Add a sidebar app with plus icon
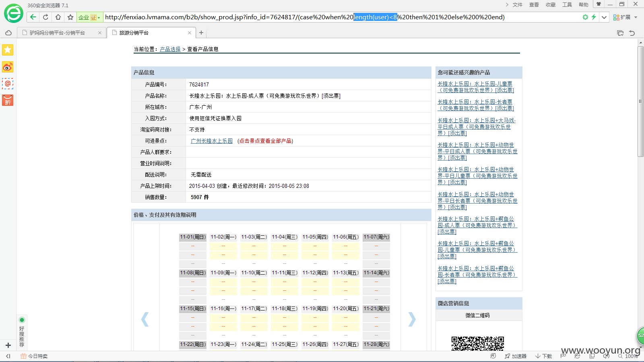The width and height of the screenshot is (644, 362). (x=8, y=345)
